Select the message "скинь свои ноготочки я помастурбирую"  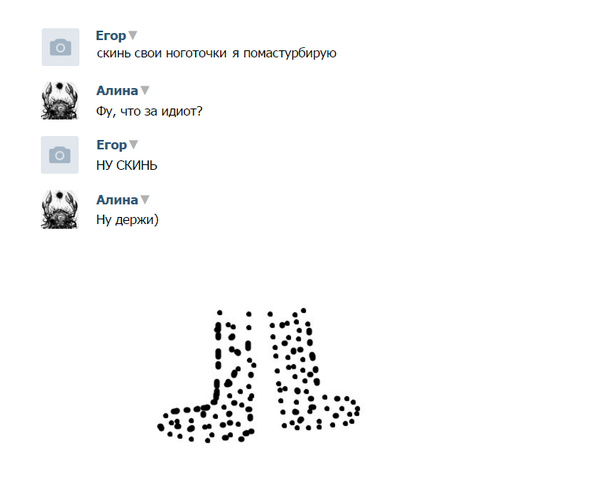[x=216, y=53]
